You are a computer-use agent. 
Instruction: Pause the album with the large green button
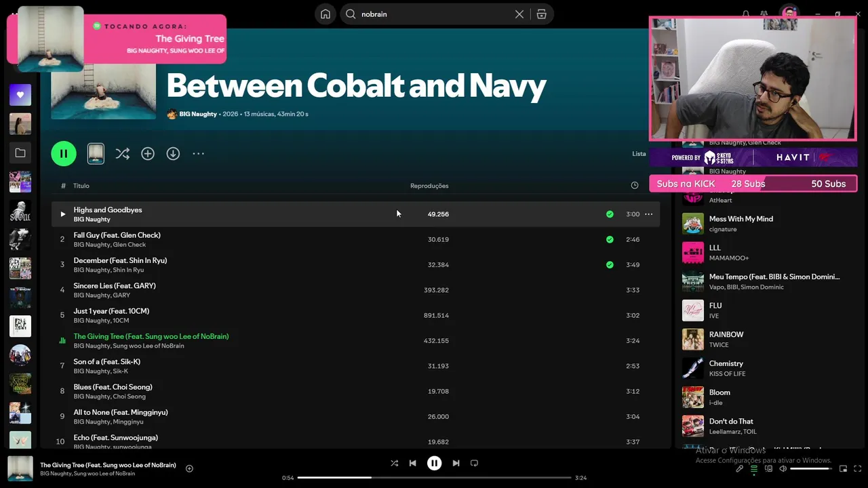tap(64, 154)
